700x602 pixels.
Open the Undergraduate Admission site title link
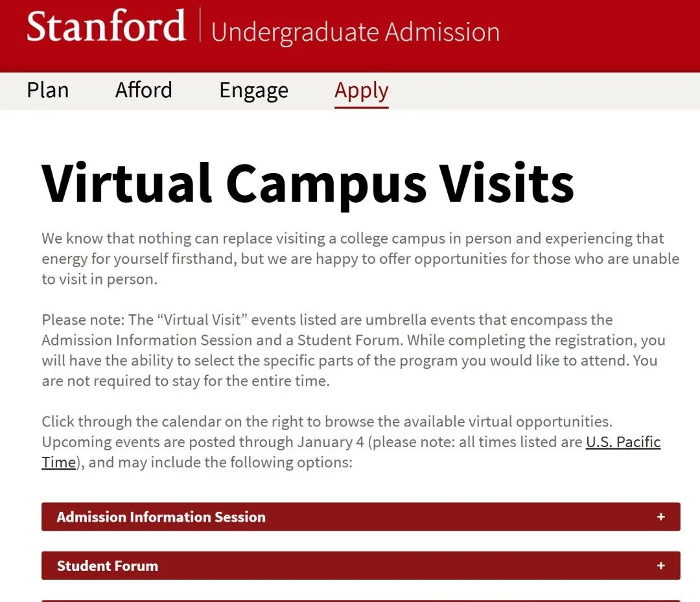(x=355, y=32)
